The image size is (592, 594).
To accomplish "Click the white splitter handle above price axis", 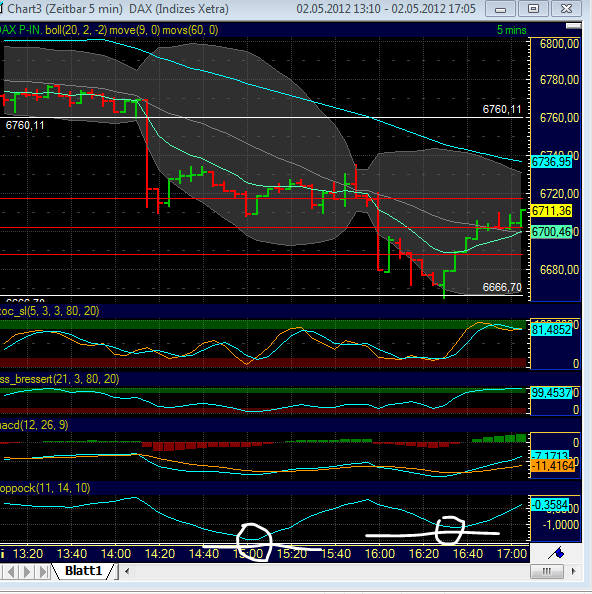I will 573,26.
